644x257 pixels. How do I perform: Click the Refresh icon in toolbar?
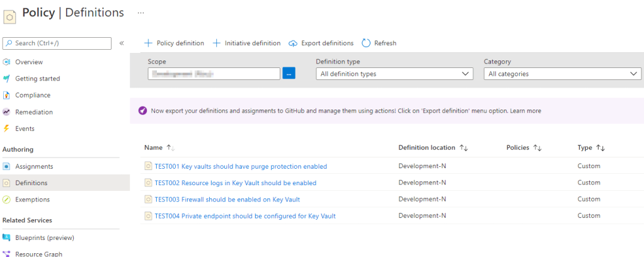[x=366, y=43]
